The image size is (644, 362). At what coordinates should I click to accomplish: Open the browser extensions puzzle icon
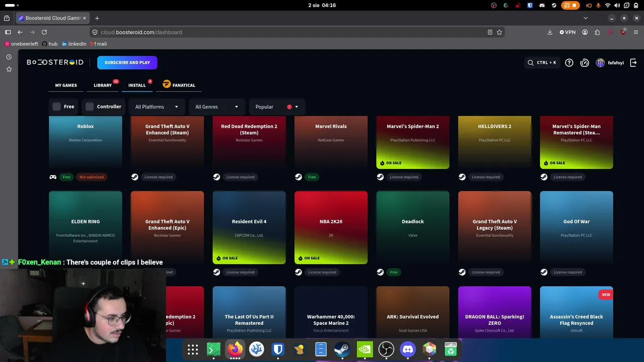click(x=597, y=32)
